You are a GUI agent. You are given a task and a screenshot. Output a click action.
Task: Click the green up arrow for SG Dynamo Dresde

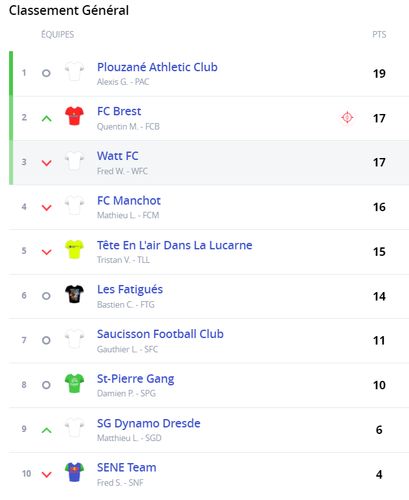pyautogui.click(x=47, y=430)
